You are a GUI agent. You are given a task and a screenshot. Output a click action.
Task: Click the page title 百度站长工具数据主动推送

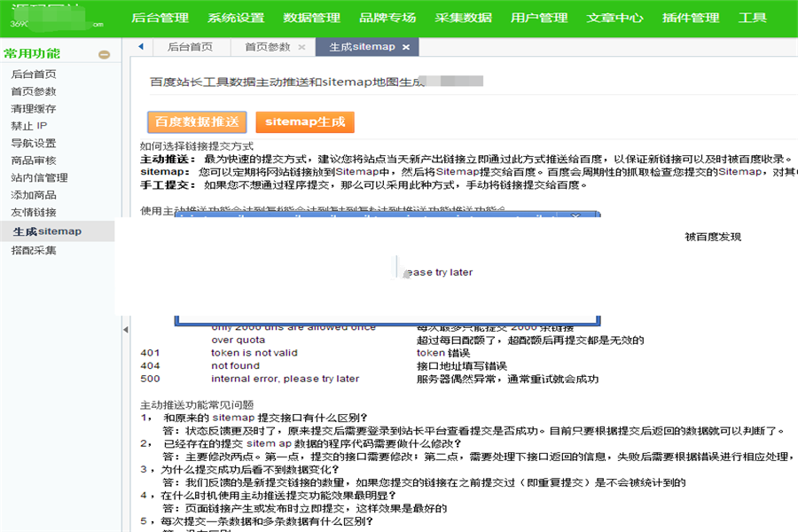287,82
